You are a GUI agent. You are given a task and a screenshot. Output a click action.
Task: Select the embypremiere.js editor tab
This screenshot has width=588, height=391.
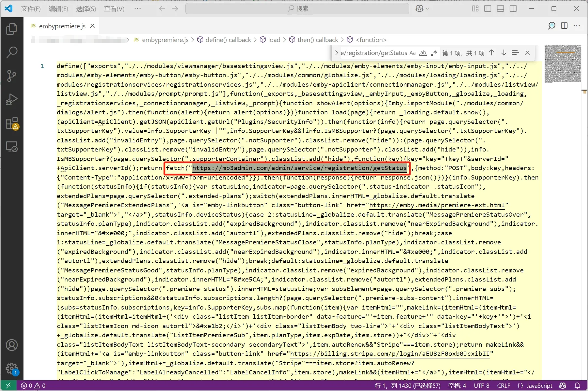(62, 26)
